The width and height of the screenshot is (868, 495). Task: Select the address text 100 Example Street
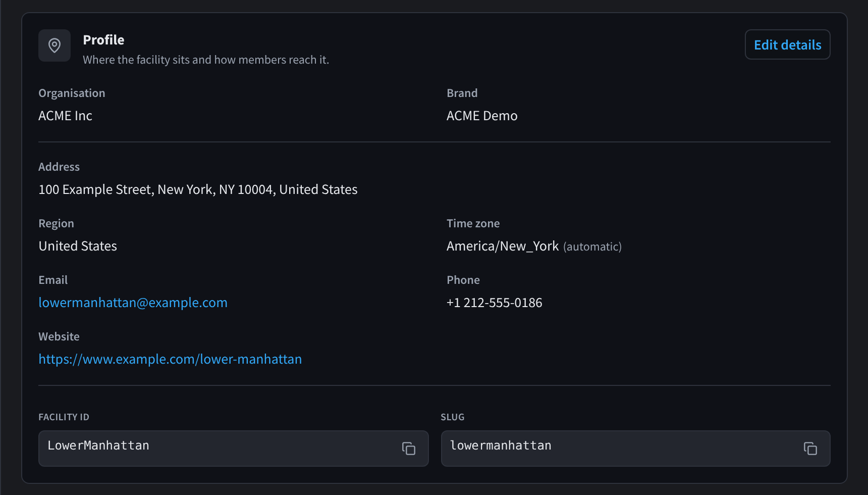tap(95, 189)
